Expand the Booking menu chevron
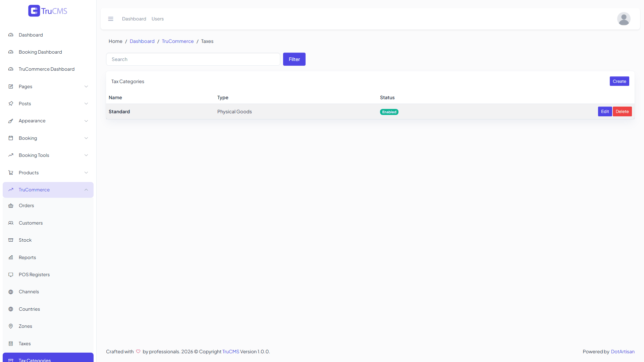Viewport: 644px width, 362px height. click(x=86, y=138)
